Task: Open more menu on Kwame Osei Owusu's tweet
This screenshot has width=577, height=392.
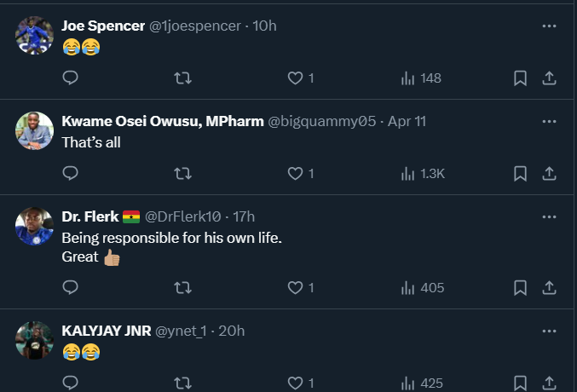Action: 550,121
